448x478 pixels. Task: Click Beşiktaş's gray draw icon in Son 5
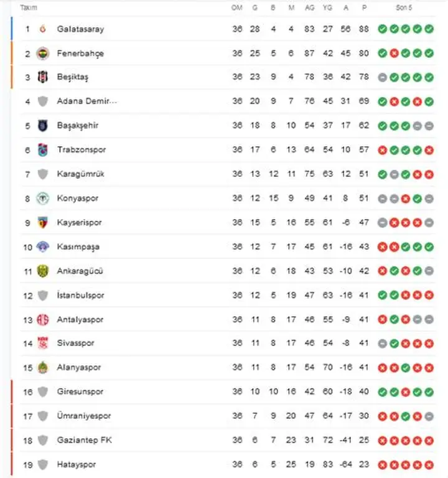382,77
